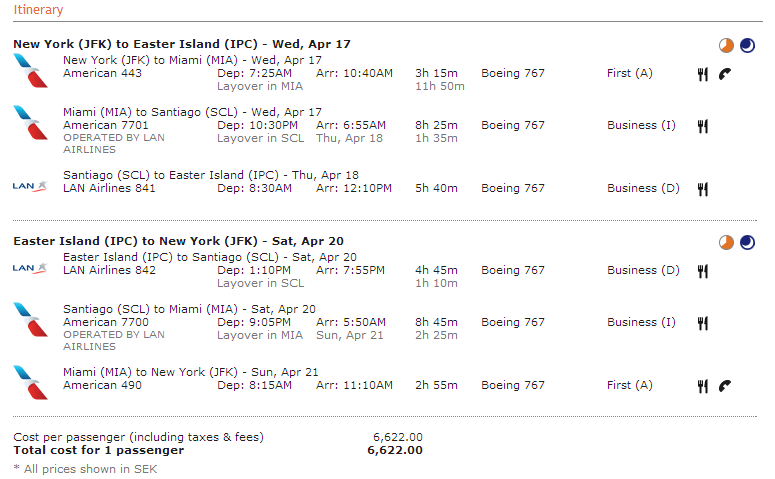Viewport: 775px width, 479px height.
Task: Click First (A) class on American 443
Action: pos(629,73)
